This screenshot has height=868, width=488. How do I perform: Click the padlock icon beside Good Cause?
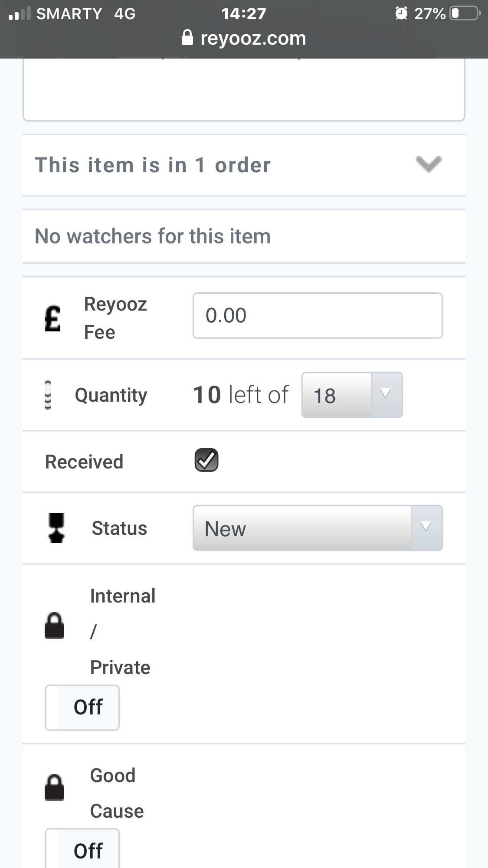click(54, 787)
